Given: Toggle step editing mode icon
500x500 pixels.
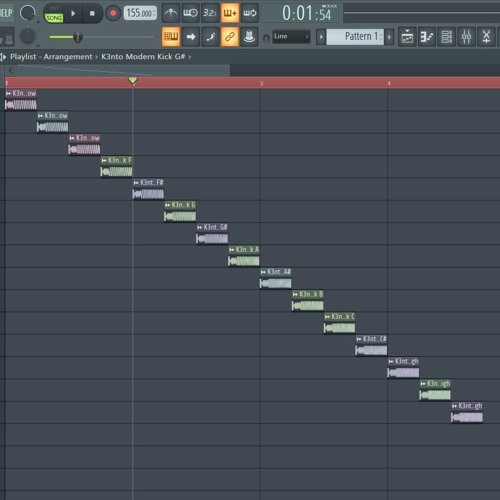Looking at the screenshot, I should [x=210, y=36].
